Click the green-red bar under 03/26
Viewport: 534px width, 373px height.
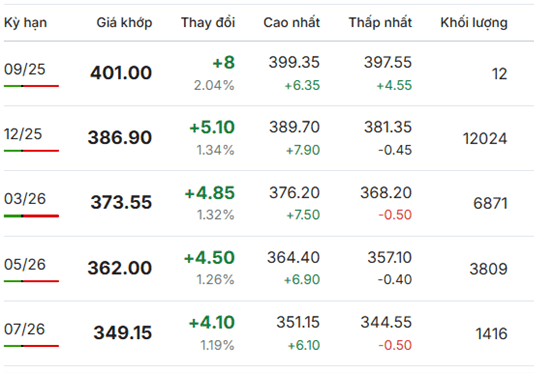point(31,216)
